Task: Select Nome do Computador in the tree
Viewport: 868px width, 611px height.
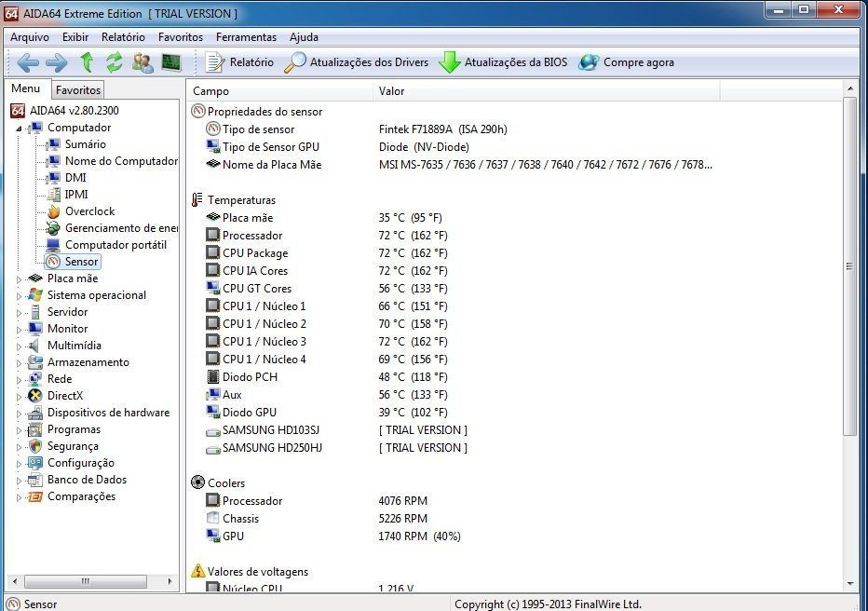Action: 121,161
